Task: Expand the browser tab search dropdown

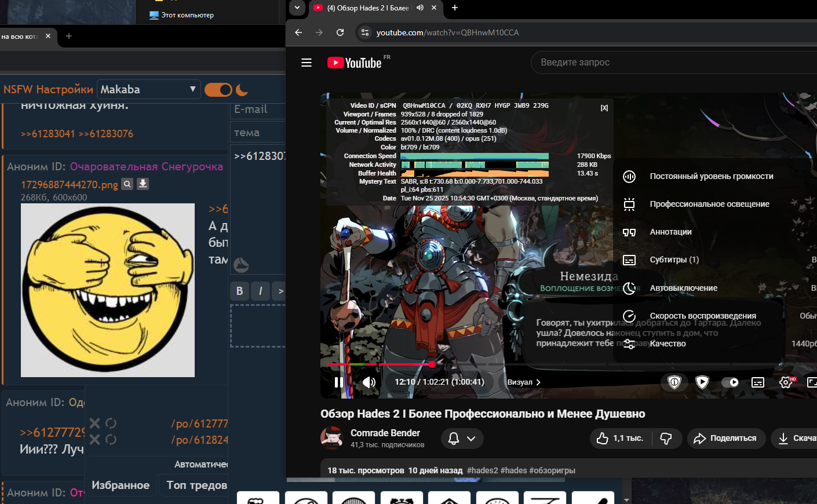Action: [297, 8]
